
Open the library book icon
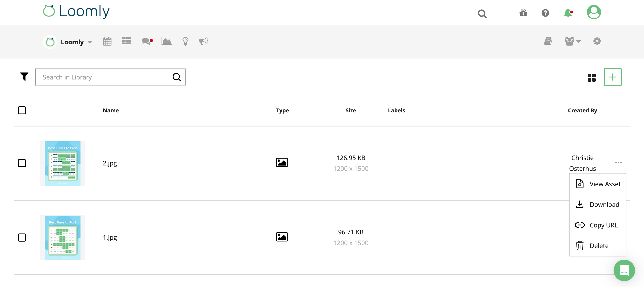[x=548, y=41]
